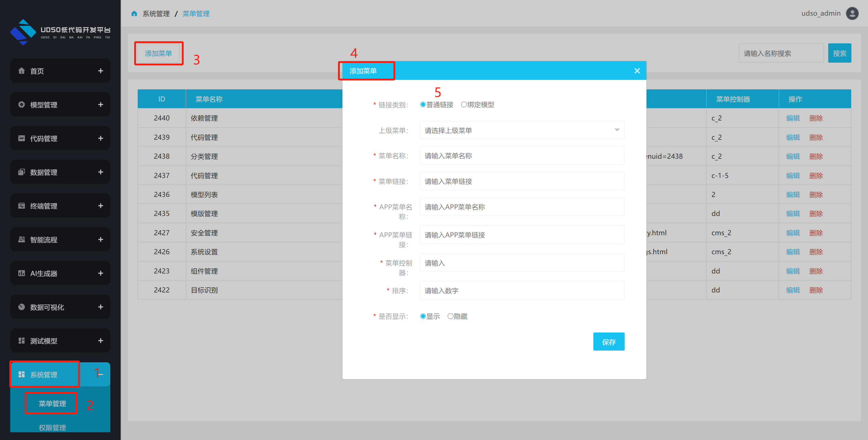The height and width of the screenshot is (440, 868).
Task: Click the user avatar icon beside udso_admin
Action: 852,14
